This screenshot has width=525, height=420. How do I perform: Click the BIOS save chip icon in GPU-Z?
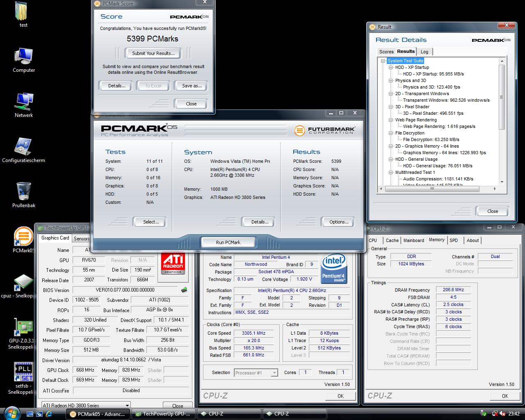pyautogui.click(x=184, y=290)
